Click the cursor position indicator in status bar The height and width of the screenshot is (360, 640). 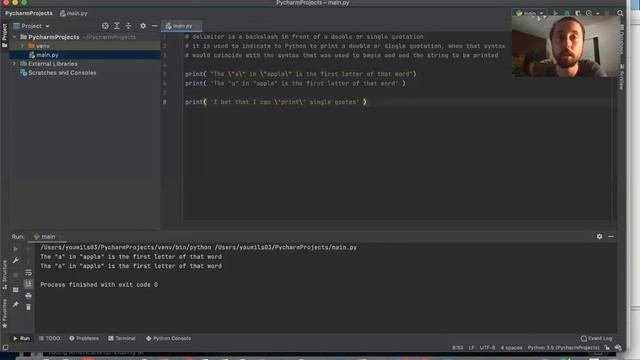click(457, 348)
